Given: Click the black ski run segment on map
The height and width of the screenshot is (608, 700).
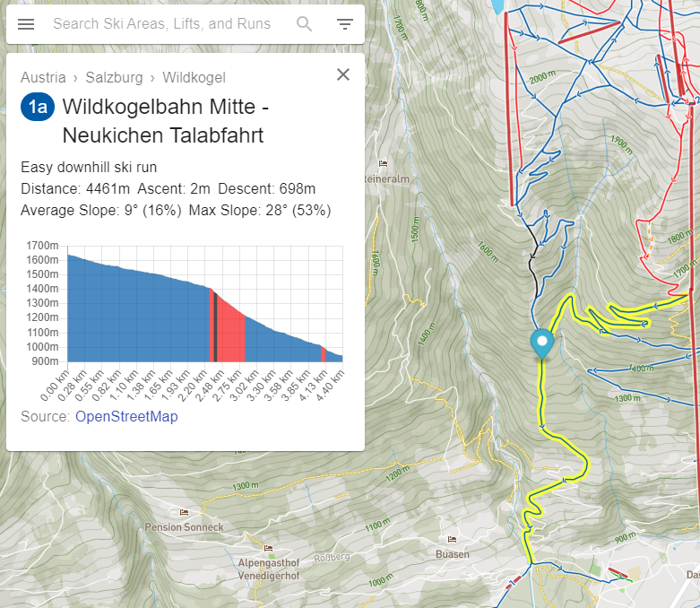Looking at the screenshot, I should [x=535, y=278].
